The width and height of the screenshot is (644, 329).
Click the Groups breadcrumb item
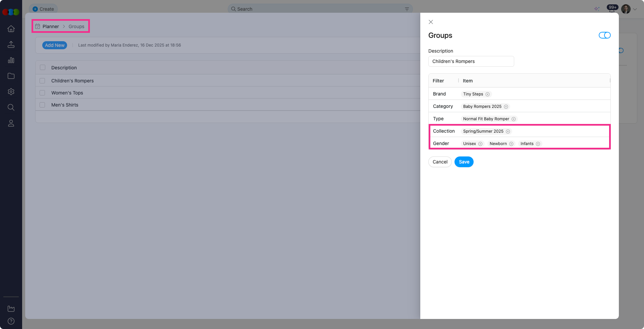(76, 26)
